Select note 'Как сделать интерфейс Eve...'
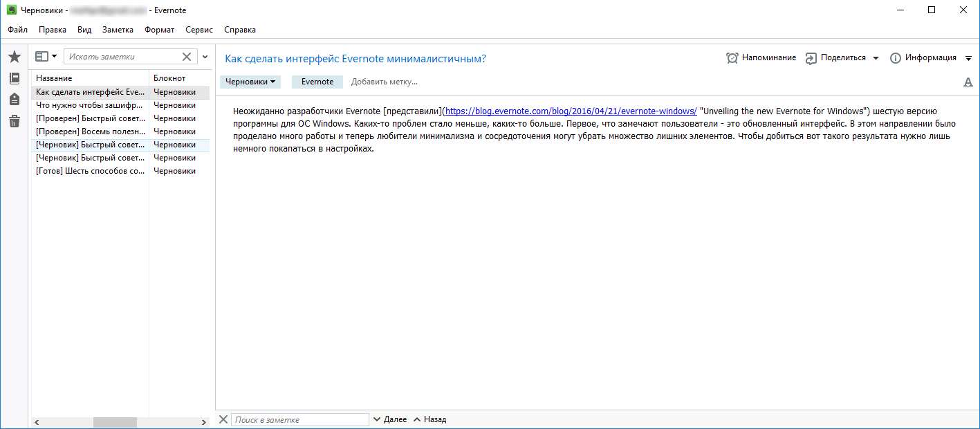The image size is (980, 429). click(120, 92)
